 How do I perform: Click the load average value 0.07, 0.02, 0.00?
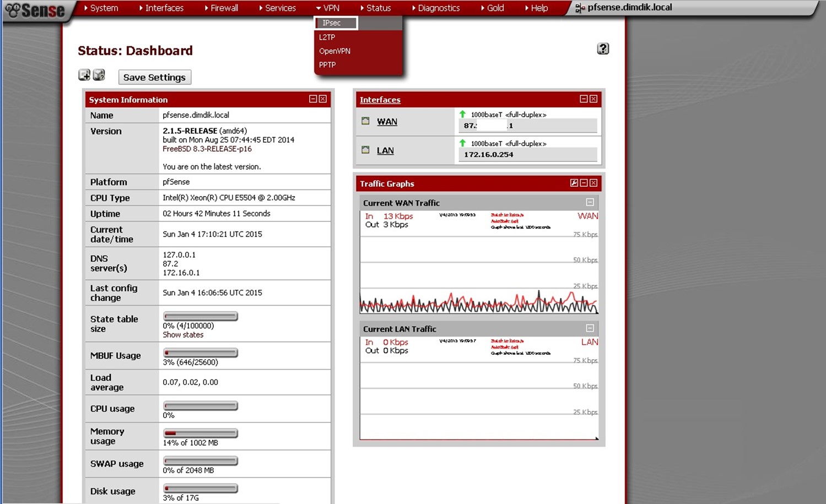point(190,382)
